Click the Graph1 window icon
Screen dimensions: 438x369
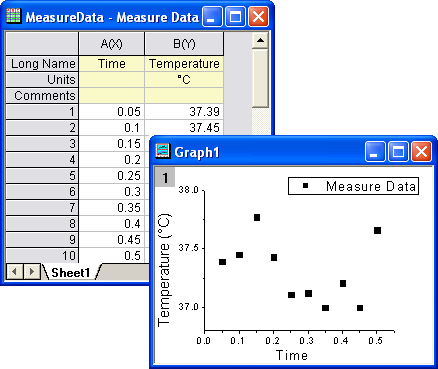pyautogui.click(x=163, y=152)
